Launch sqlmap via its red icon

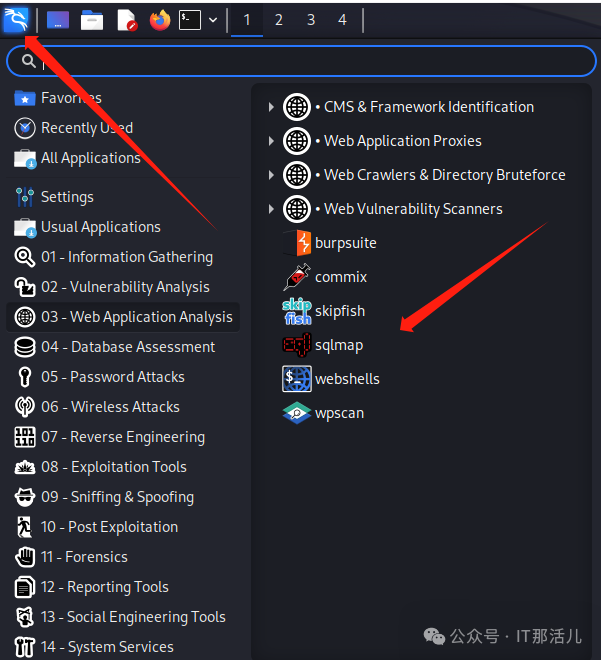pyautogui.click(x=297, y=345)
